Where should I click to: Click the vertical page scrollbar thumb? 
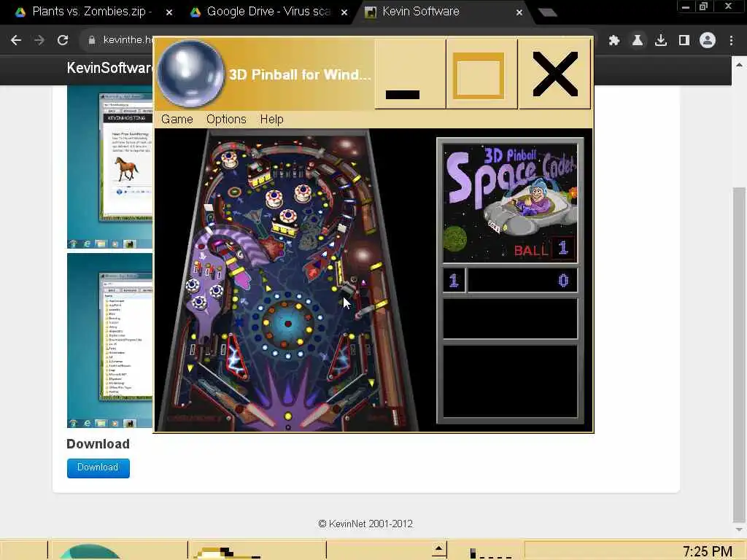coord(739,355)
